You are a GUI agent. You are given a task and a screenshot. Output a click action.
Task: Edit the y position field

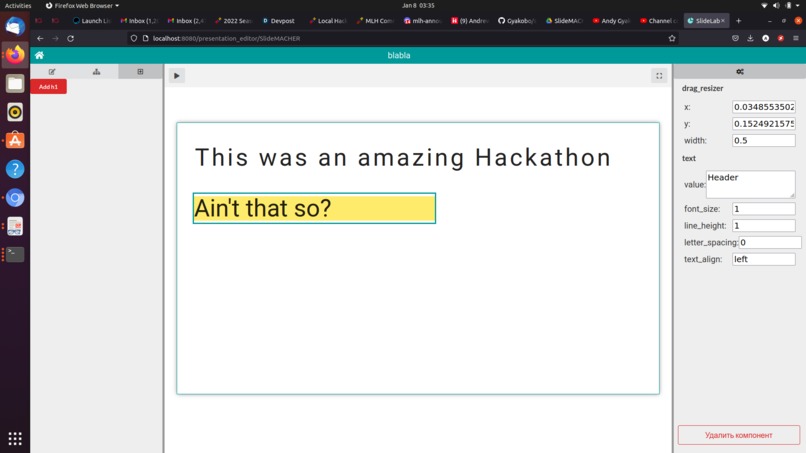tap(763, 124)
